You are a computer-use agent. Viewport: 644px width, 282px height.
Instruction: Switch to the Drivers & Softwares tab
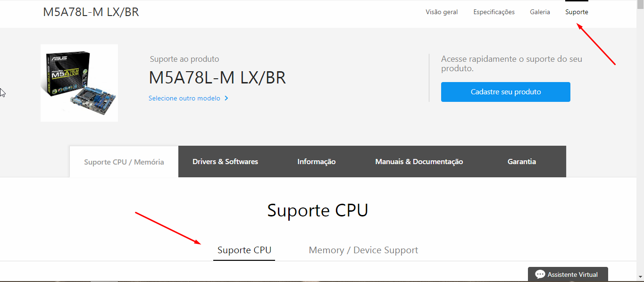pyautogui.click(x=225, y=162)
